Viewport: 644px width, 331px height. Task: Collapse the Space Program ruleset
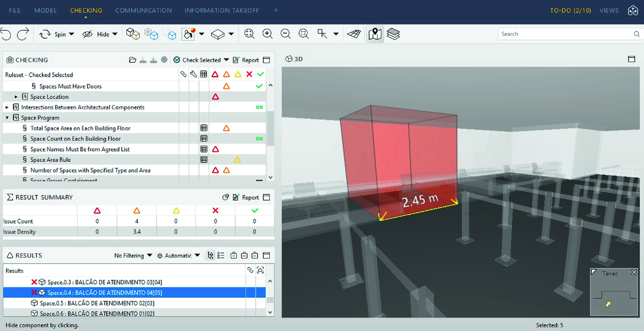[x=7, y=118]
